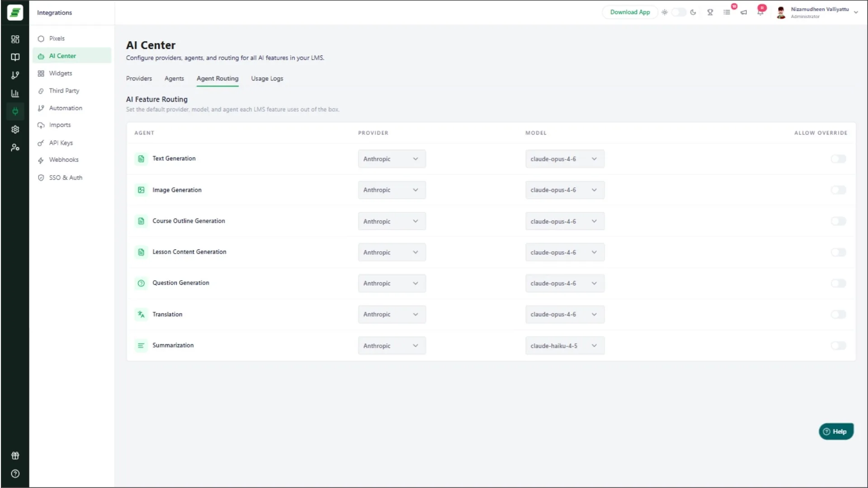Click the Question Generation icon
Image resolution: width=868 pixels, height=488 pixels.
click(x=141, y=283)
